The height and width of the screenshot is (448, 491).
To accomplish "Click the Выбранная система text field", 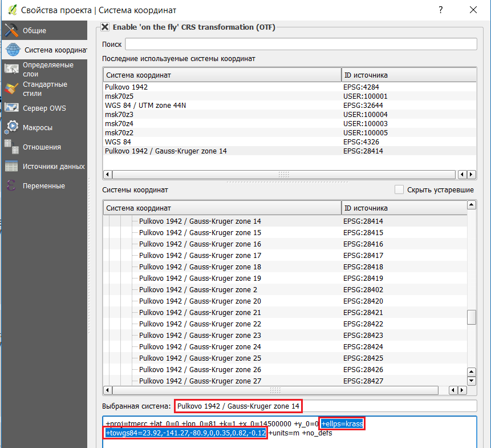I will point(326,406).
